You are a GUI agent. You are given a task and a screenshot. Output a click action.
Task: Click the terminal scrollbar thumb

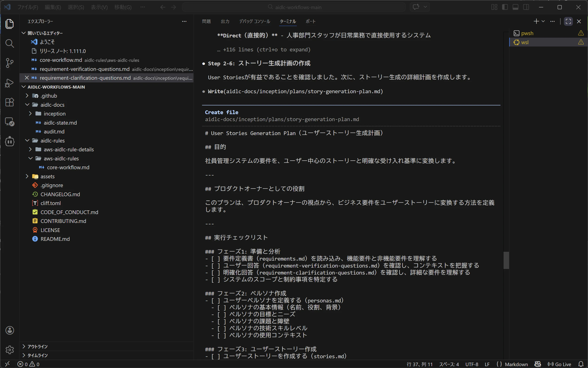click(x=506, y=260)
